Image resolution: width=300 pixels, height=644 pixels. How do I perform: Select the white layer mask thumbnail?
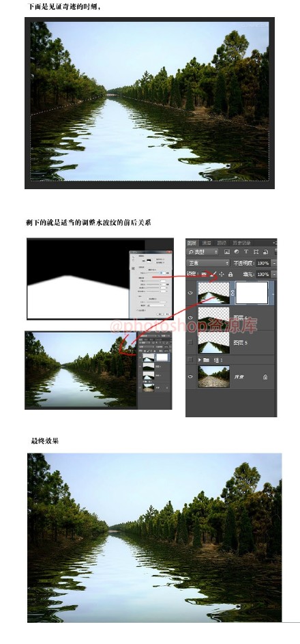point(252,292)
